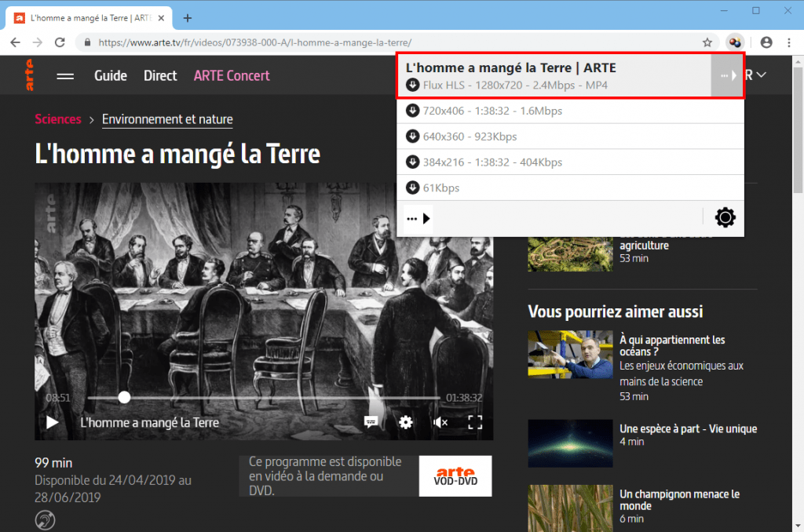Play the L'homme a mangé la Terre video
Viewport: 804px width, 532px height.
coord(53,422)
